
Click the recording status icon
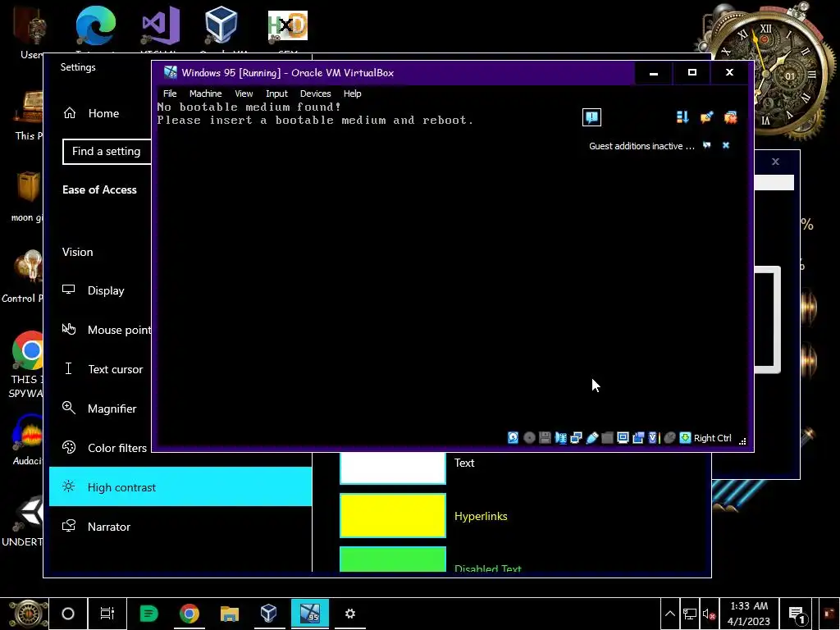click(638, 438)
